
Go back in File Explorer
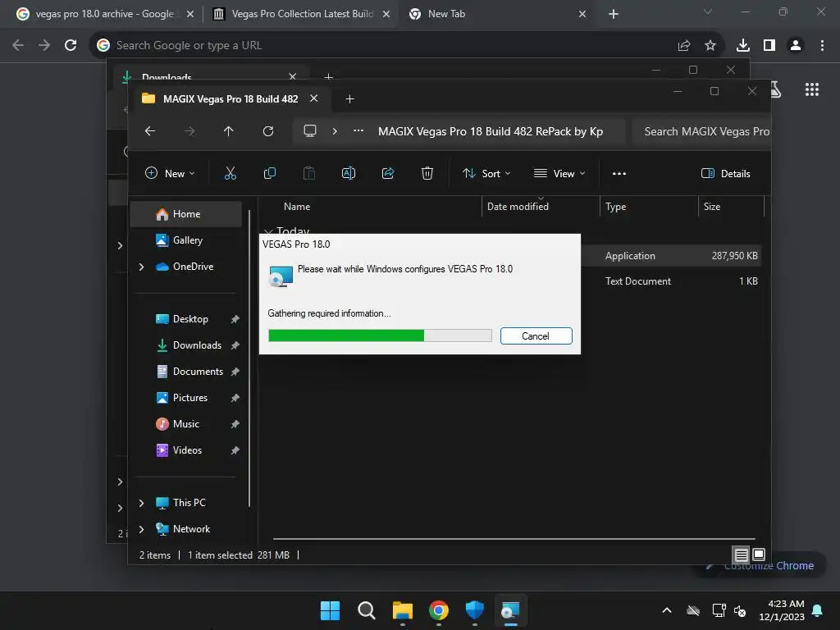tap(150, 131)
